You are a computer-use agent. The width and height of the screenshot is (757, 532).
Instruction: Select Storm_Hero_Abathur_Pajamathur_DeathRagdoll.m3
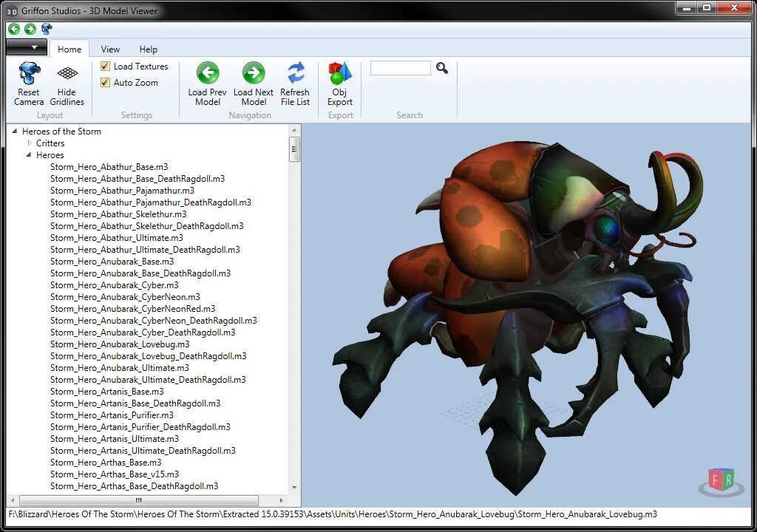point(151,202)
